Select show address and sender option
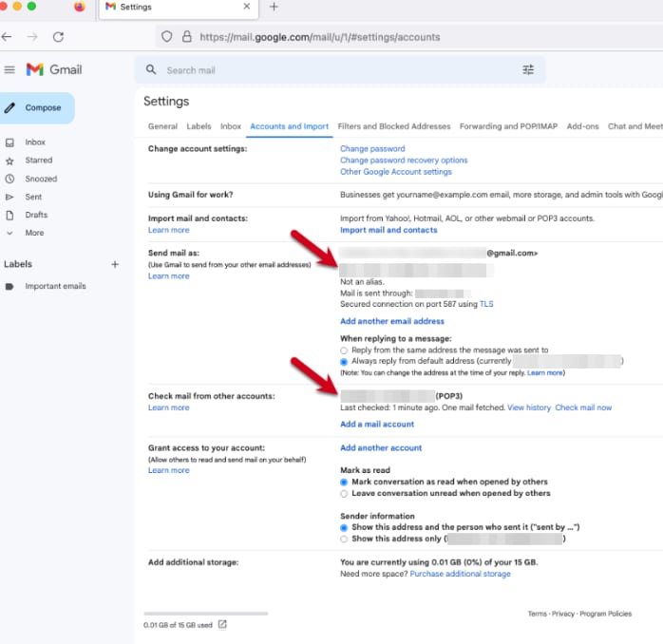Image resolution: width=663 pixels, height=644 pixels. [x=344, y=527]
